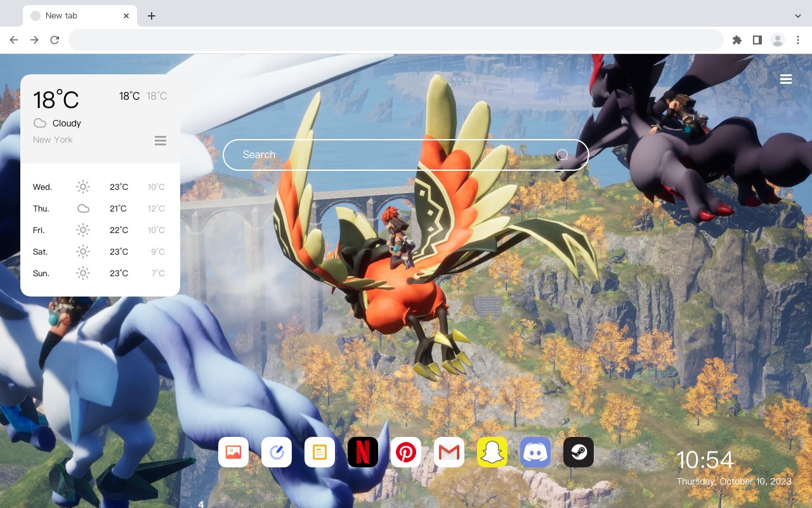
Task: Launch the Netflix shortcut
Action: [363, 452]
